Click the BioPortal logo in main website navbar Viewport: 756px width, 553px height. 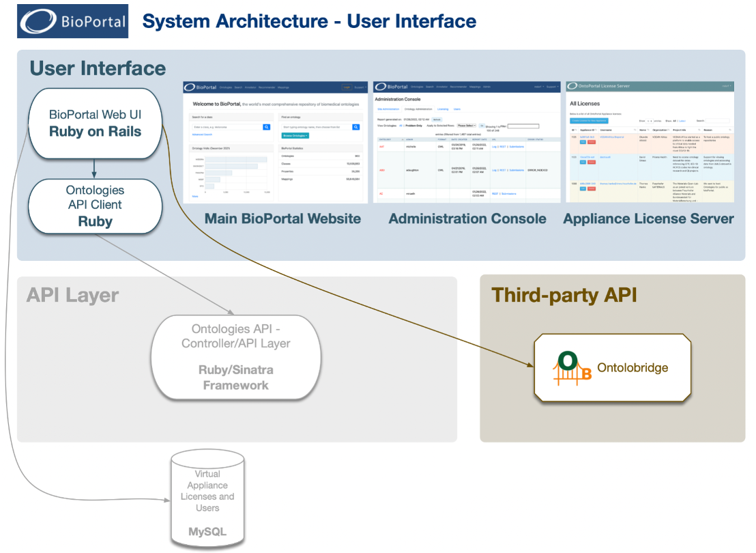pos(201,87)
